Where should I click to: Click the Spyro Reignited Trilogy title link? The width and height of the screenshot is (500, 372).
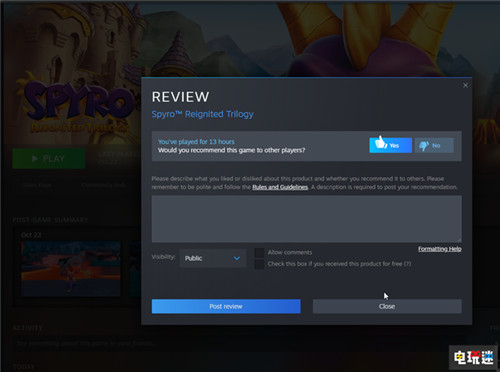click(x=202, y=114)
